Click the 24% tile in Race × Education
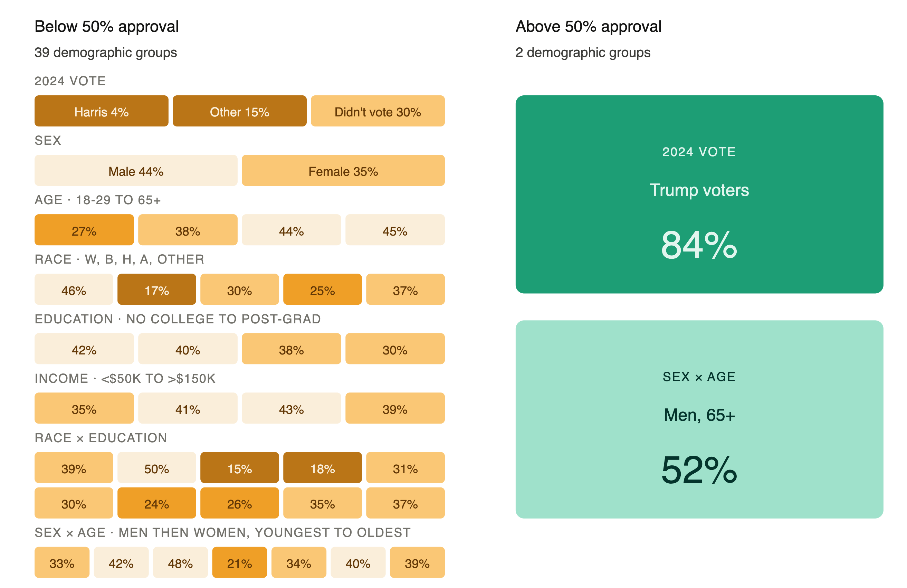The image size is (907, 588). tap(156, 503)
